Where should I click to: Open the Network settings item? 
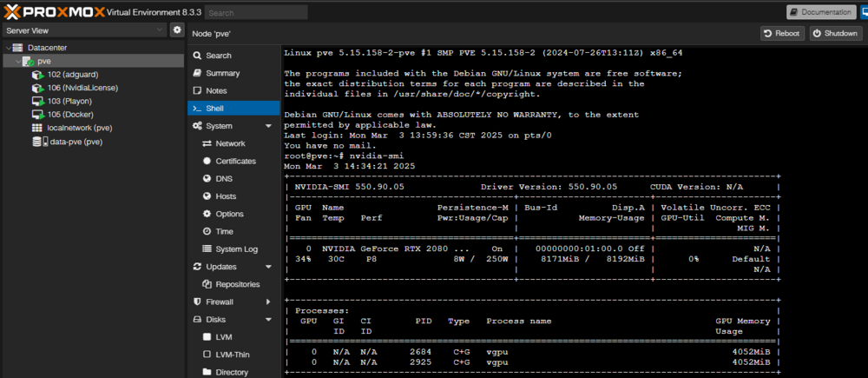pos(233,143)
